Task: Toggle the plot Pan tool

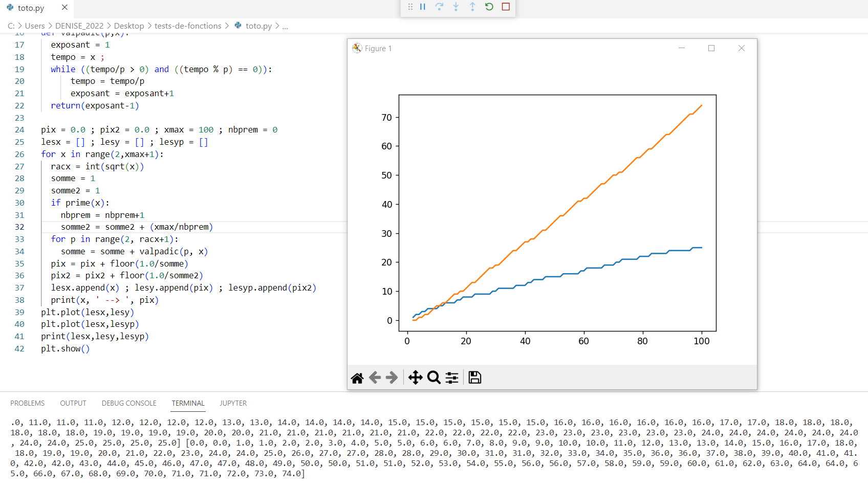Action: point(415,378)
